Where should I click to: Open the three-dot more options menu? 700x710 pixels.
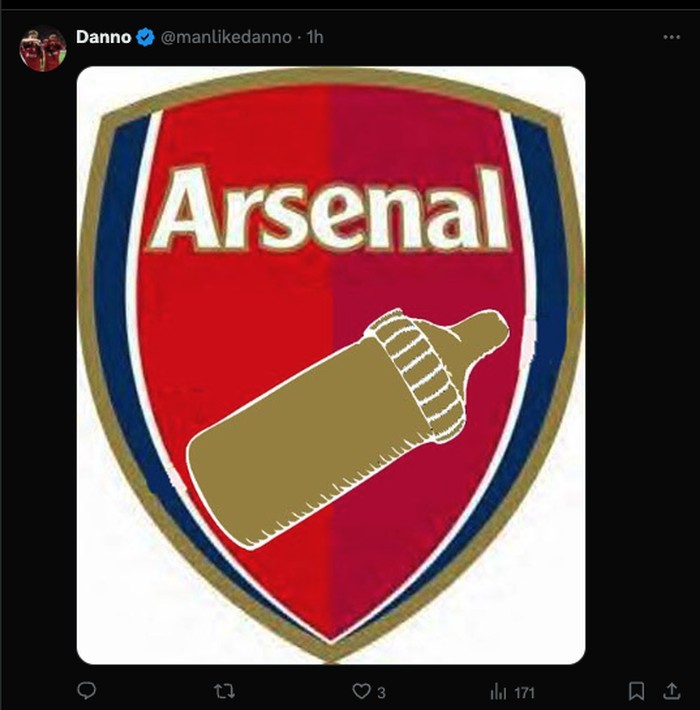pos(671,37)
